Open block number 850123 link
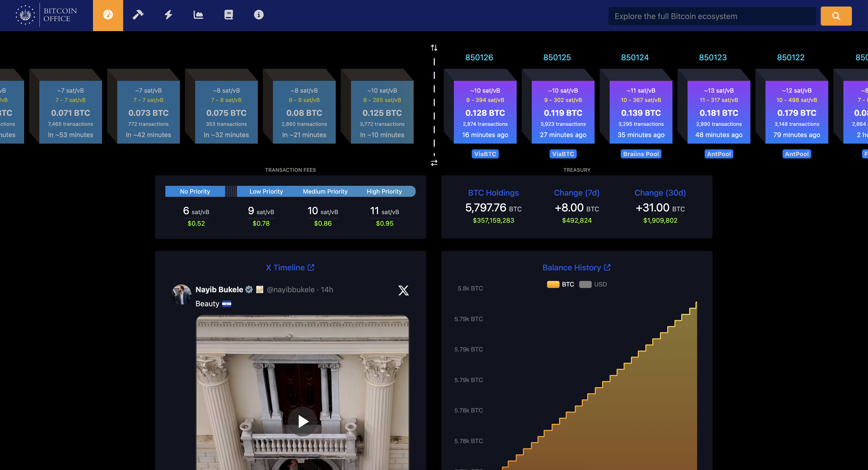868x470 pixels. (712, 57)
